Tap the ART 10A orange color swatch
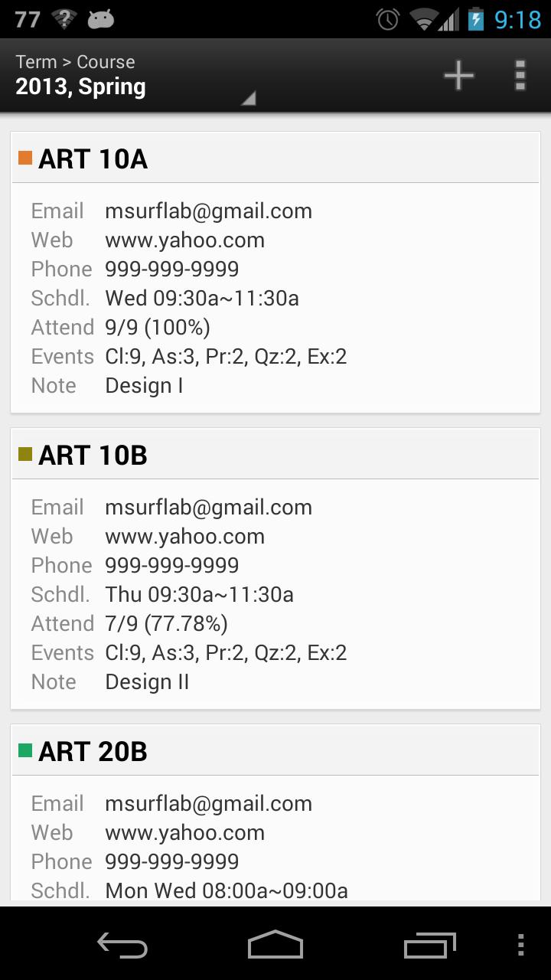The height and width of the screenshot is (980, 551). tap(25, 158)
